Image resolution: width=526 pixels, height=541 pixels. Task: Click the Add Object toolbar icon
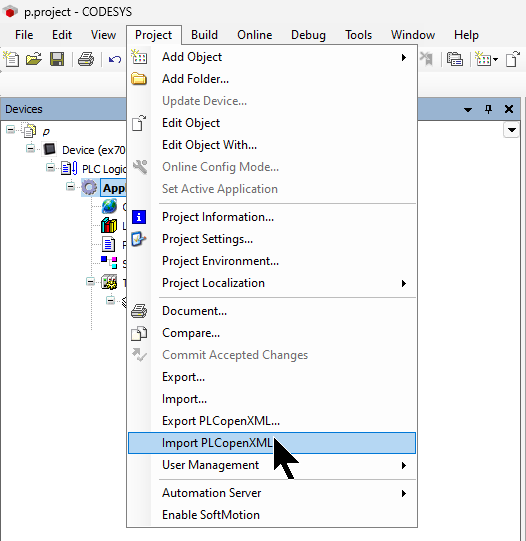(x=483, y=59)
